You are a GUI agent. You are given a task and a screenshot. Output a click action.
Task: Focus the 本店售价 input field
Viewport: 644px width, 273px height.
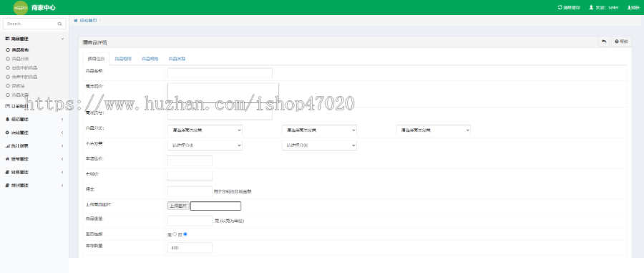click(190, 161)
